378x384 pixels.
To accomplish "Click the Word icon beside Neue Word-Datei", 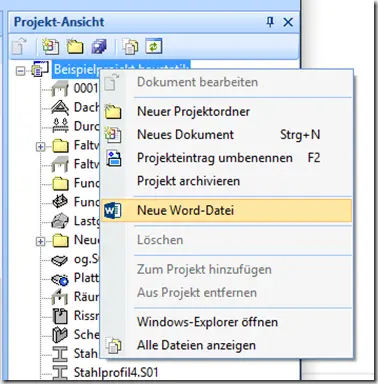I will click(112, 211).
